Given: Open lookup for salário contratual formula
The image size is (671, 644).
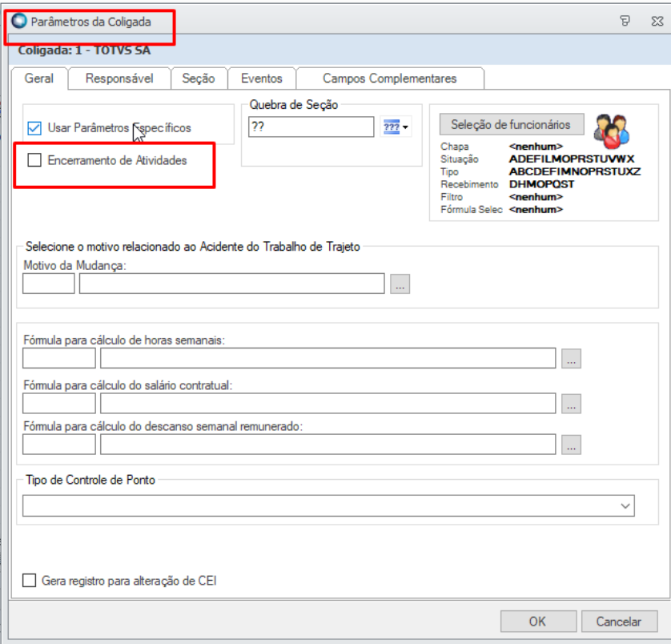Looking at the screenshot, I should click(571, 404).
